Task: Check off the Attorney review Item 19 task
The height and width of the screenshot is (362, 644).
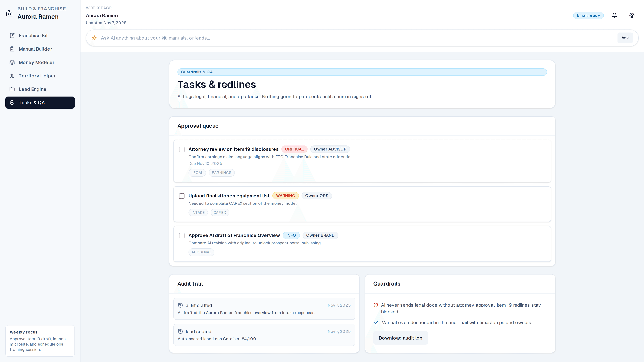Action: 182,149
